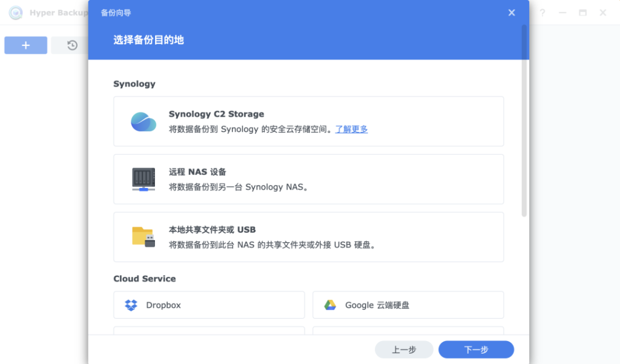Screen dimensions: 620x364
Task: Click the Synology C2 Storage cloud icon
Action: tap(143, 122)
